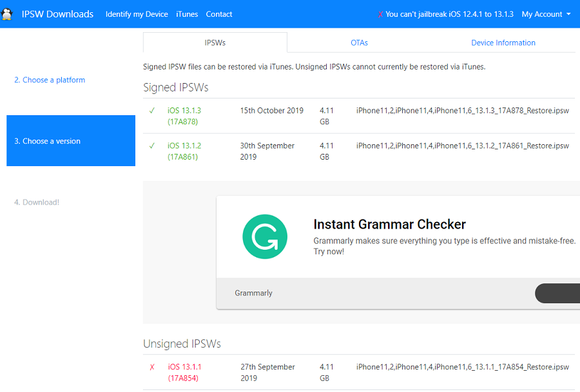
Task: Select the Choose a version step
Action: click(x=71, y=141)
